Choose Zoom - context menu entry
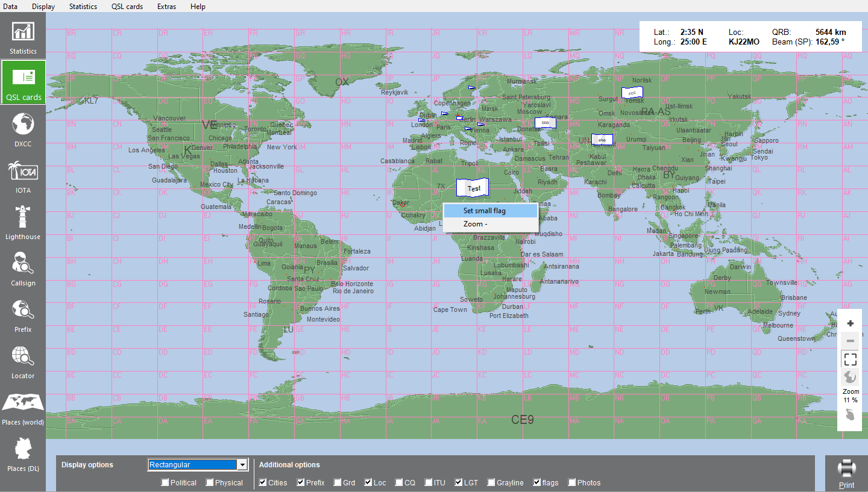This screenshot has width=868, height=492. (490, 224)
